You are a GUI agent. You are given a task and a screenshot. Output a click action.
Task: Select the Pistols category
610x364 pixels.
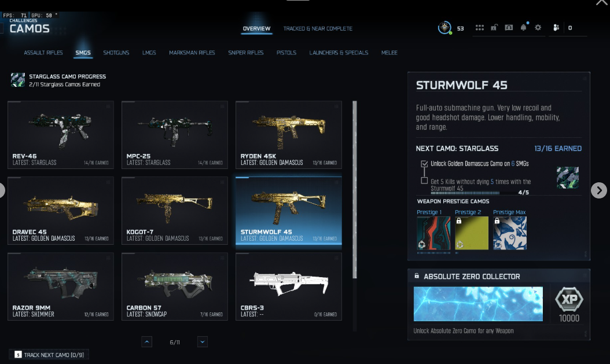coord(286,53)
